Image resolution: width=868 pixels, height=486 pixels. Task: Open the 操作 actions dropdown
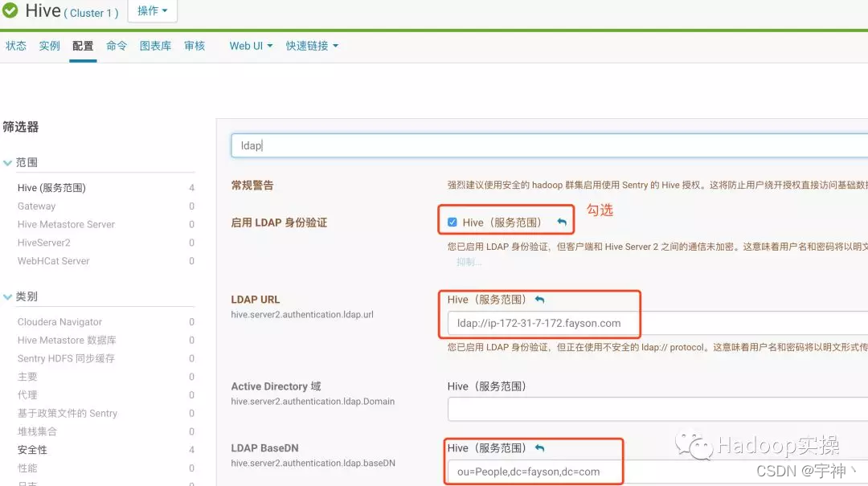[x=152, y=11]
